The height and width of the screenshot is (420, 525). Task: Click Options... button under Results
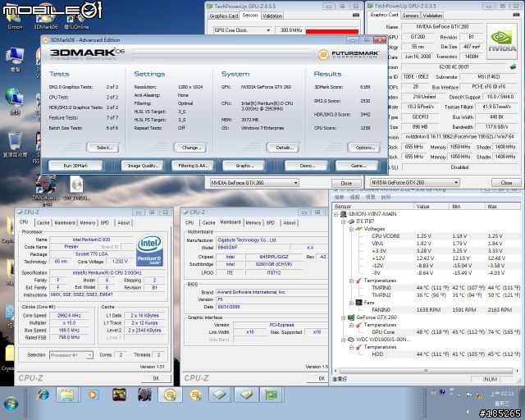[365, 148]
